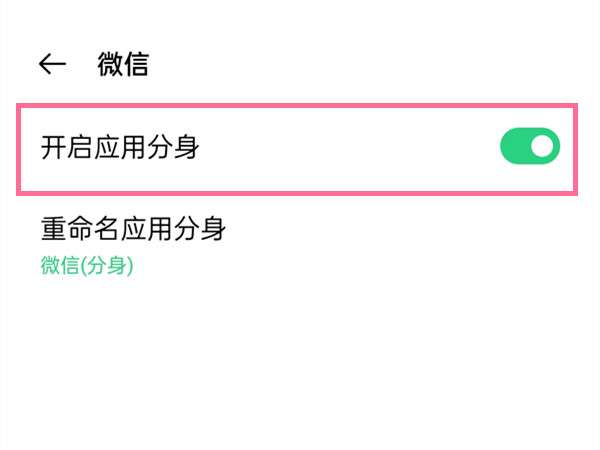Select the 微信 page title
This screenshot has width=600, height=450.
(123, 65)
